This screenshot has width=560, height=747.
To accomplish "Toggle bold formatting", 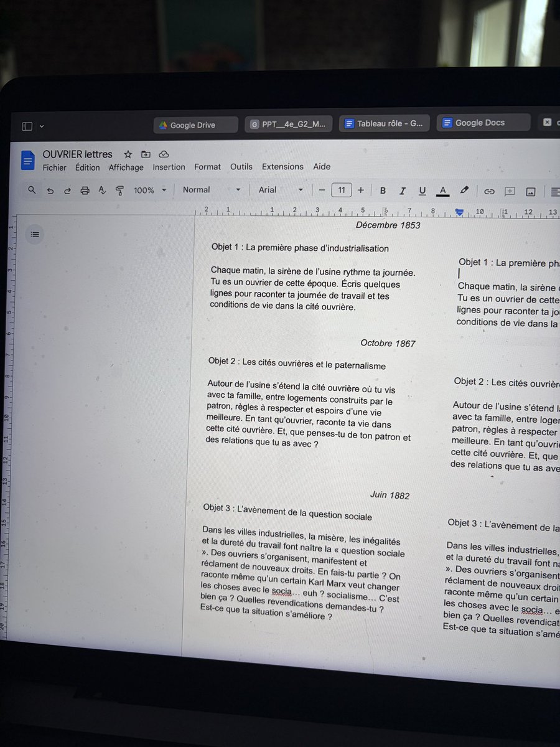I will 383,190.
